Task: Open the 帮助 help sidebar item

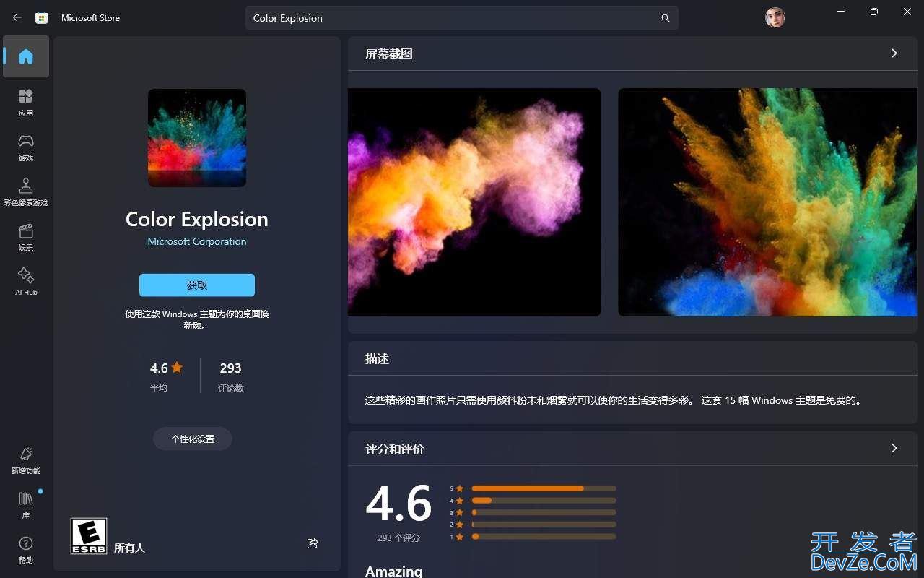Action: (x=26, y=550)
